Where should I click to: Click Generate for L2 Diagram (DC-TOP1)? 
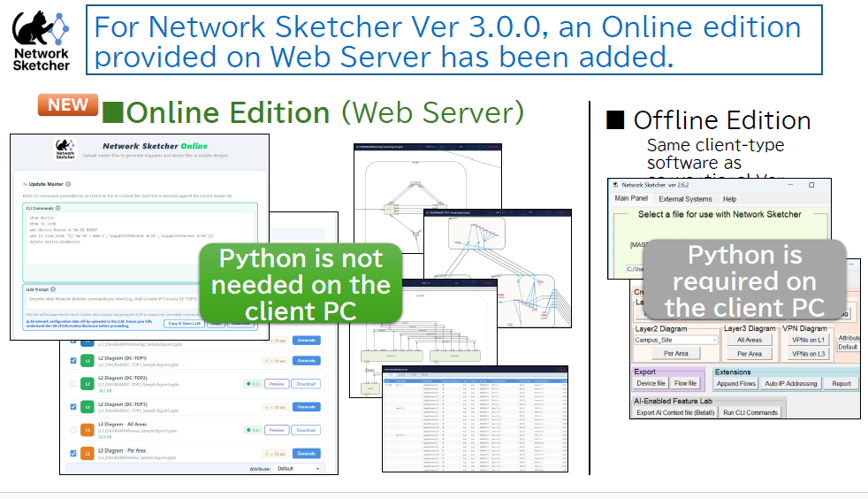[306, 361]
